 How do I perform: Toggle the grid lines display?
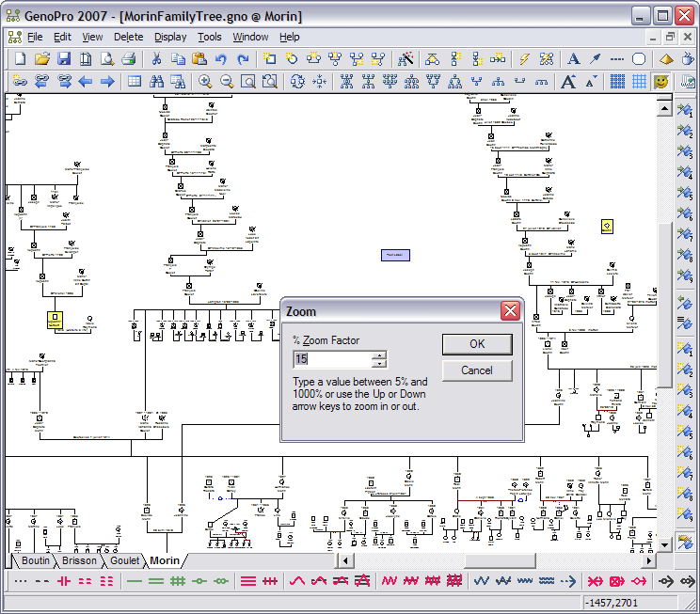tap(639, 81)
